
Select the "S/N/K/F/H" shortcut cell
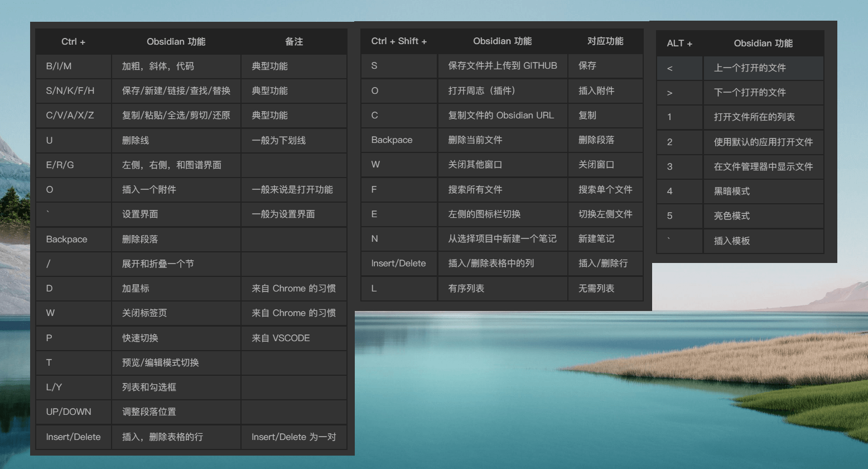point(70,90)
